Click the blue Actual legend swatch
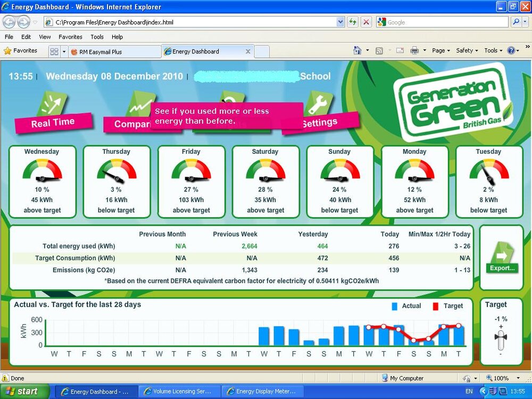The height and width of the screenshot is (399, 532). [x=394, y=306]
